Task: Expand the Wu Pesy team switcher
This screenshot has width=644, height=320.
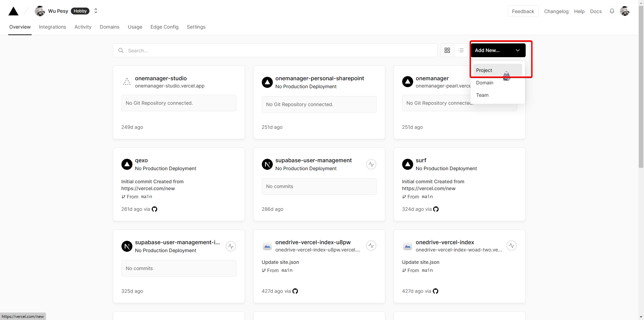Action: pyautogui.click(x=96, y=11)
